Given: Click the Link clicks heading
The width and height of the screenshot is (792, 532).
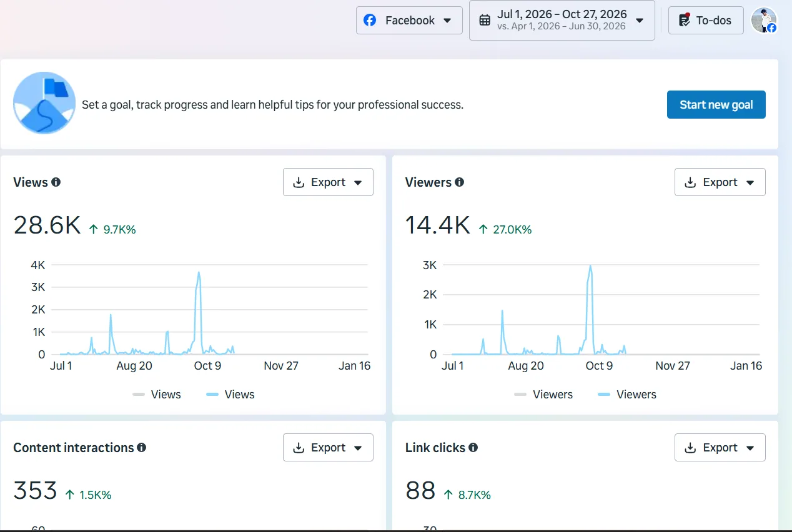Looking at the screenshot, I should click(435, 448).
